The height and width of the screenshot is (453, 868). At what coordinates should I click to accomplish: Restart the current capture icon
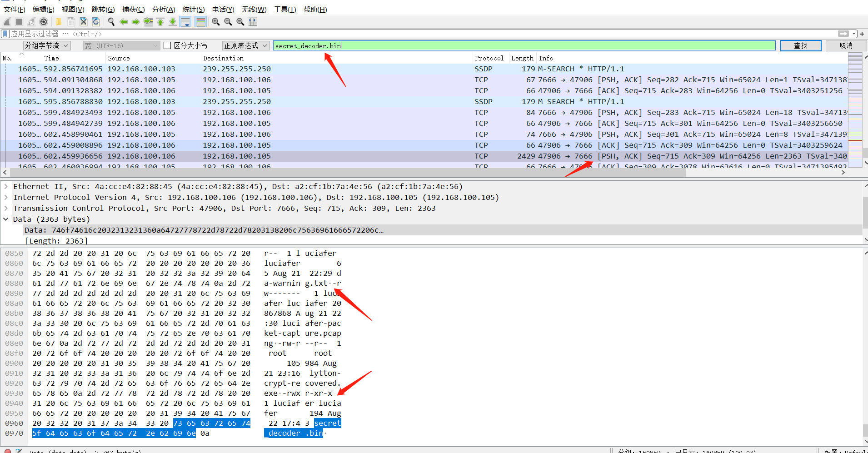pyautogui.click(x=31, y=22)
